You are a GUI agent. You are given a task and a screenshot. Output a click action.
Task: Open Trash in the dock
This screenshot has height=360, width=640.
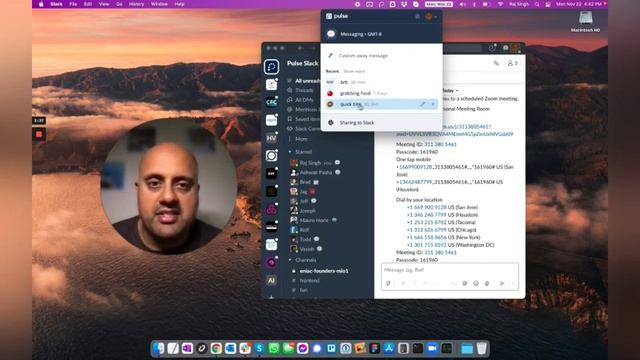[482, 348]
